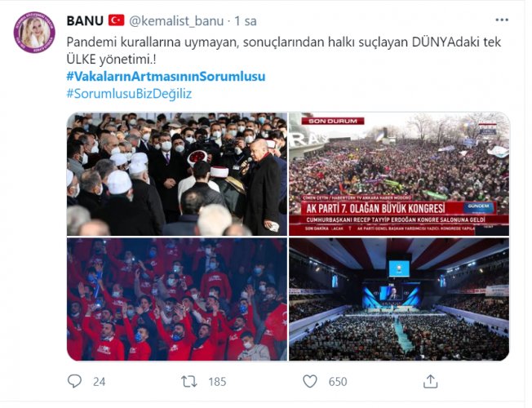This screenshot has width=532, height=408.
Task: Click the 650 likes count
Action: [338, 382]
